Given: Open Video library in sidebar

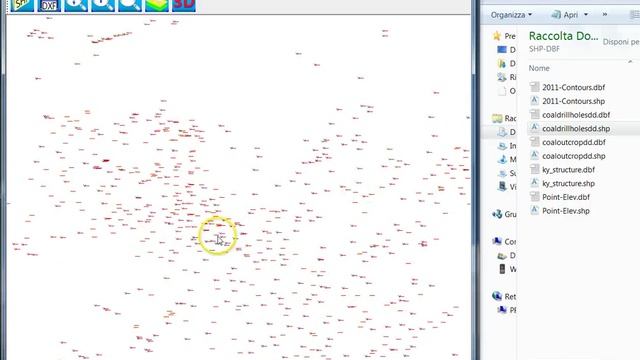Looking at the screenshot, I should 507,187.
